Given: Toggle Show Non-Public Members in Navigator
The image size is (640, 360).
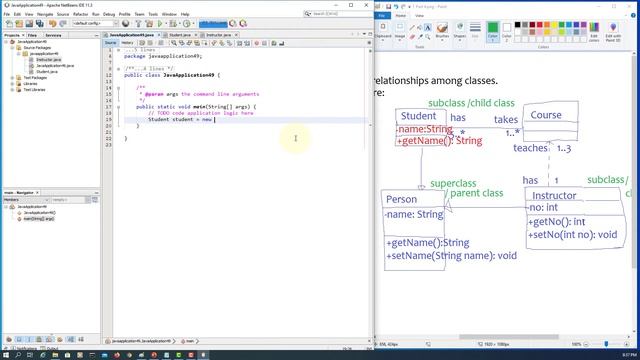Looking at the screenshot, I should (39, 340).
